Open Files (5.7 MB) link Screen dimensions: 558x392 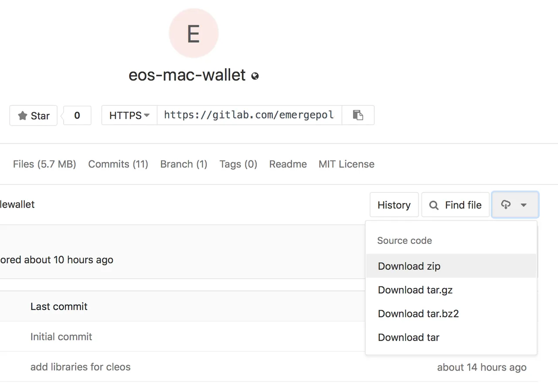44,164
